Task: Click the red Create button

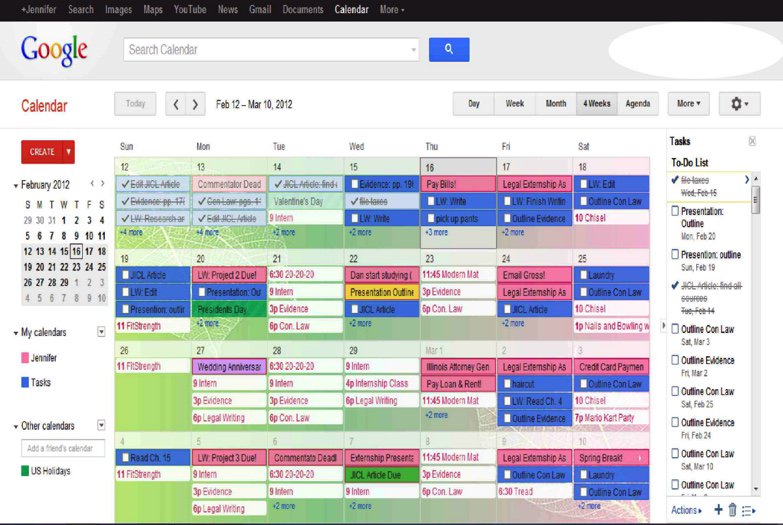Action: (x=42, y=152)
